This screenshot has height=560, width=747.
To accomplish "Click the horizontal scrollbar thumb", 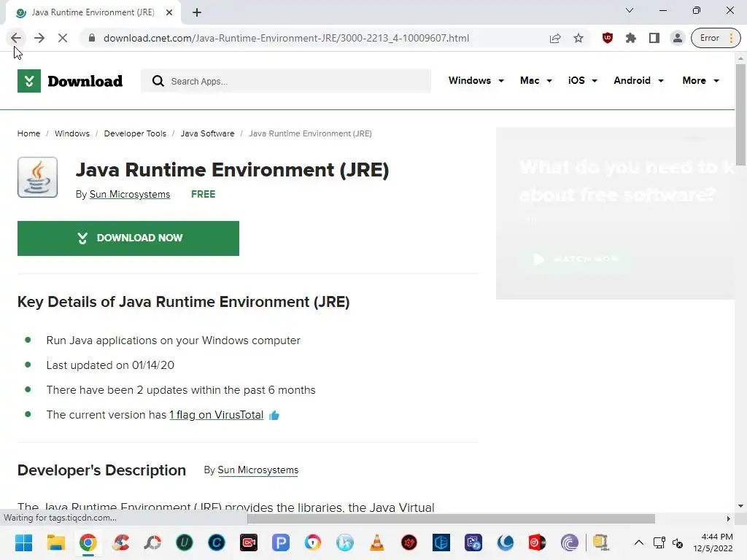I will [x=451, y=518].
